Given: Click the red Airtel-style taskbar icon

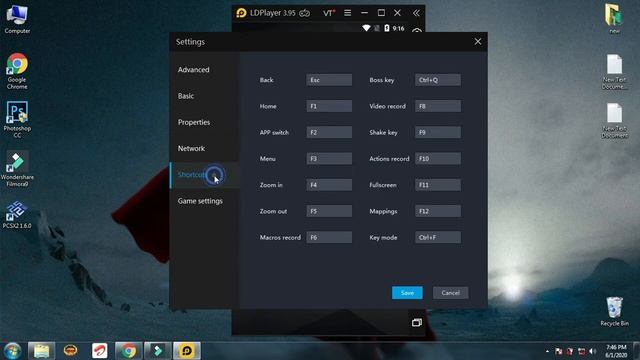Looking at the screenshot, I should (x=100, y=351).
